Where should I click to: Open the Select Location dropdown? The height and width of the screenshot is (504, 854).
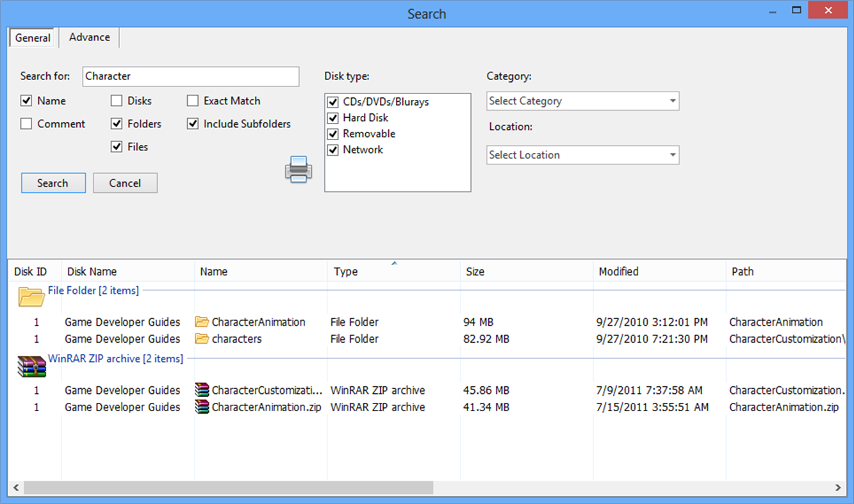pyautogui.click(x=582, y=154)
